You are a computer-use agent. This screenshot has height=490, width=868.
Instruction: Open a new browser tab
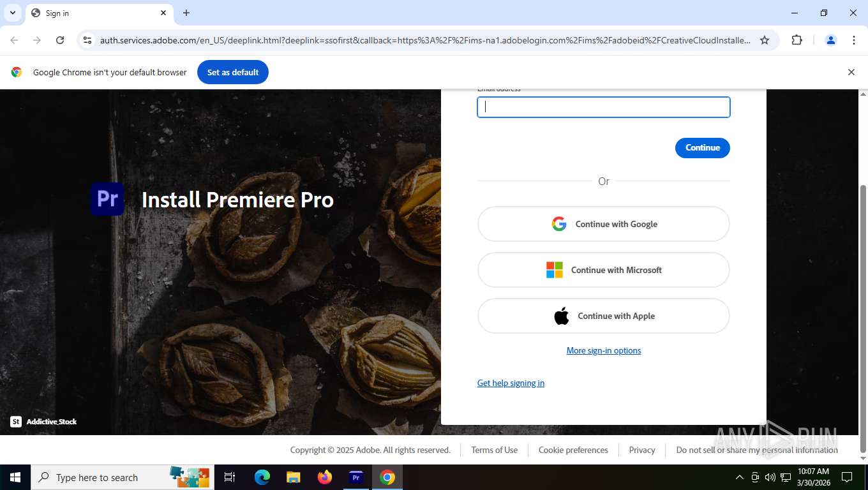tap(186, 13)
